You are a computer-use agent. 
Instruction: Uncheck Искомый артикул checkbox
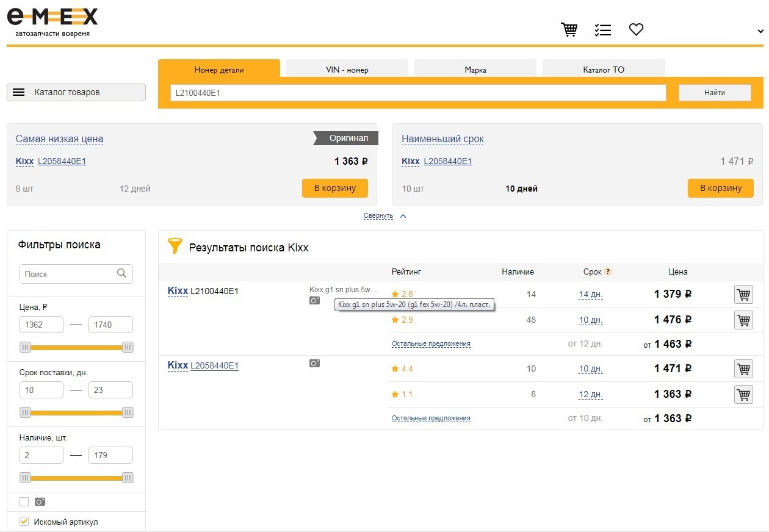24,522
